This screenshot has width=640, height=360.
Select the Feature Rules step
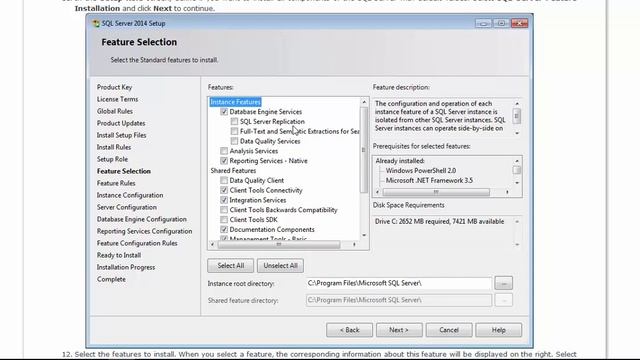pos(116,183)
